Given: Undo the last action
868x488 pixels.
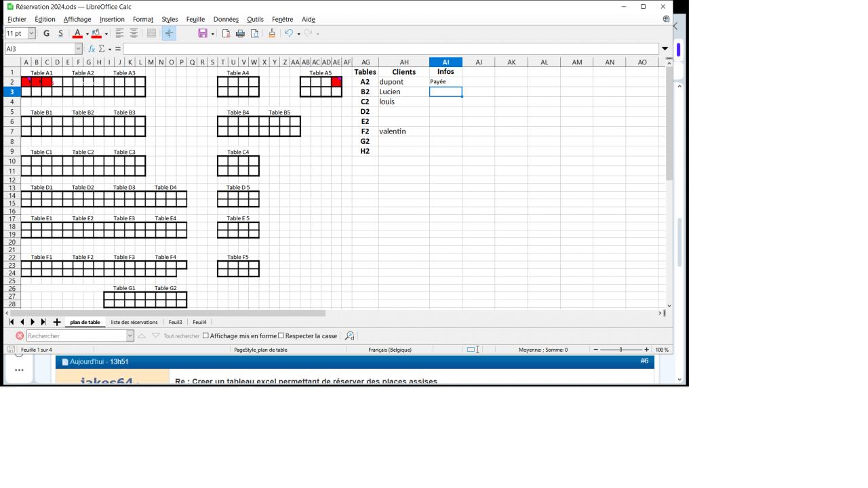Looking at the screenshot, I should (x=289, y=33).
